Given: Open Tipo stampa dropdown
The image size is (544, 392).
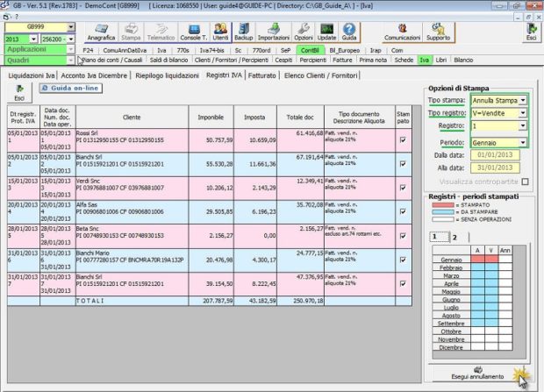Looking at the screenshot, I should pyautogui.click(x=522, y=101).
